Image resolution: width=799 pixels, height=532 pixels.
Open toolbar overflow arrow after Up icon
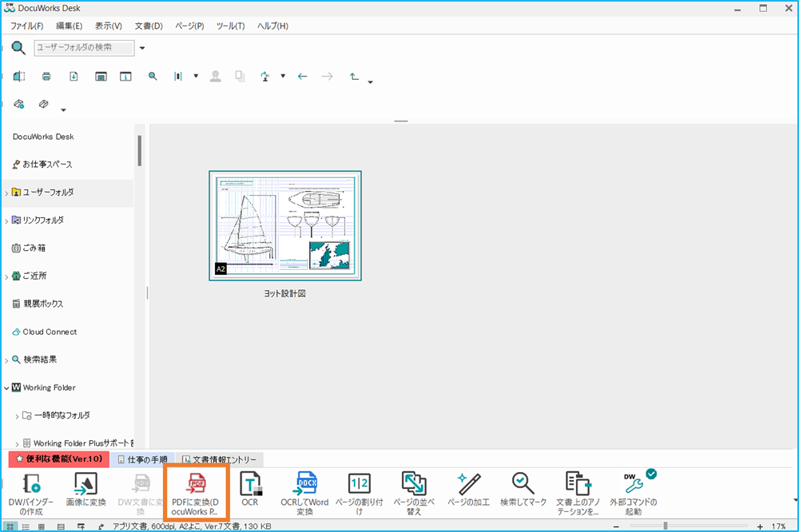pos(371,82)
